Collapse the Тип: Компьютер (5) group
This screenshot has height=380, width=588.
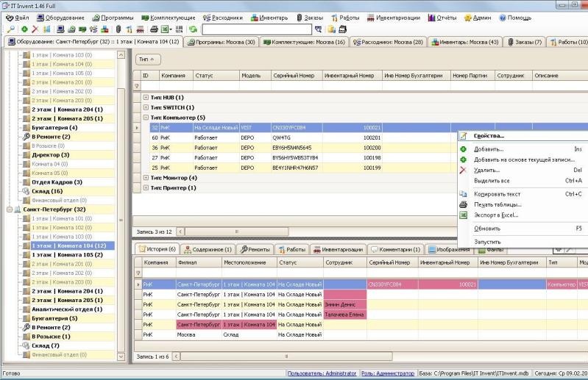[x=146, y=118]
